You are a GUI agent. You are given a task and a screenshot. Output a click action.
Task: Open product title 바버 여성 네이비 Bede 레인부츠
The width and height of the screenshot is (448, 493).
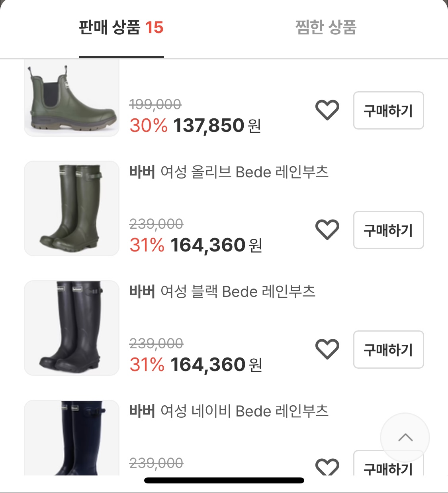pos(229,411)
